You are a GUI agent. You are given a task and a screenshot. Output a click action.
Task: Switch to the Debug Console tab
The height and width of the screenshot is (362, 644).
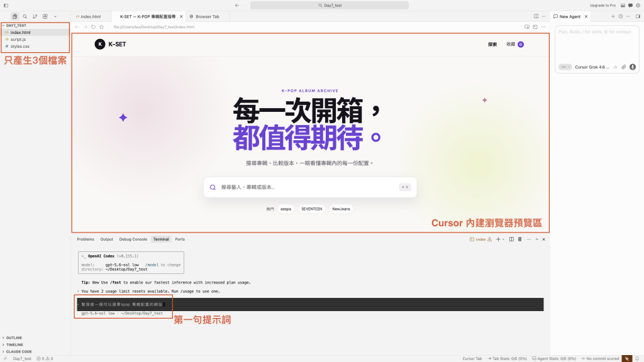(x=133, y=239)
